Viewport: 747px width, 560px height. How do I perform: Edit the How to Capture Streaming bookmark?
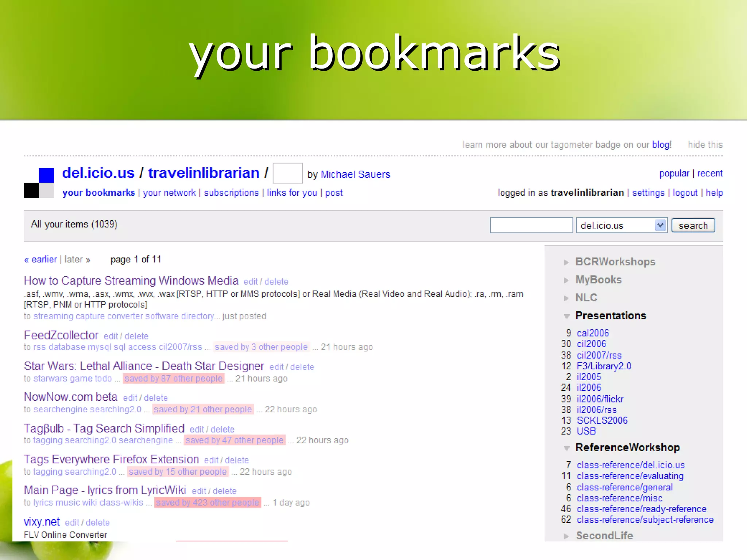tap(250, 282)
